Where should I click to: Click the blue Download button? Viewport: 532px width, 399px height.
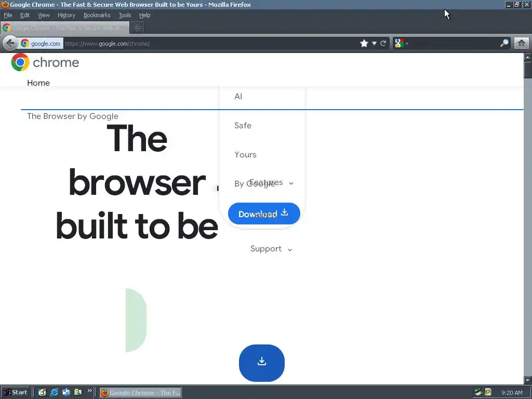(x=264, y=214)
